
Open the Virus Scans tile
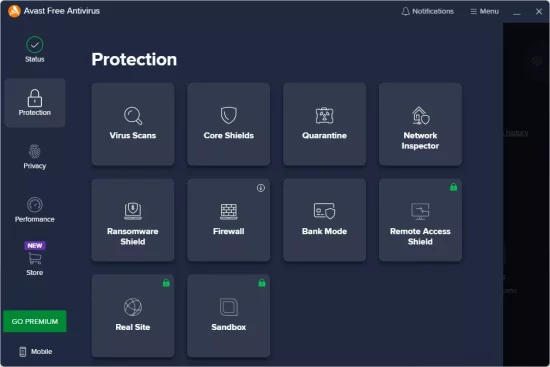133,124
